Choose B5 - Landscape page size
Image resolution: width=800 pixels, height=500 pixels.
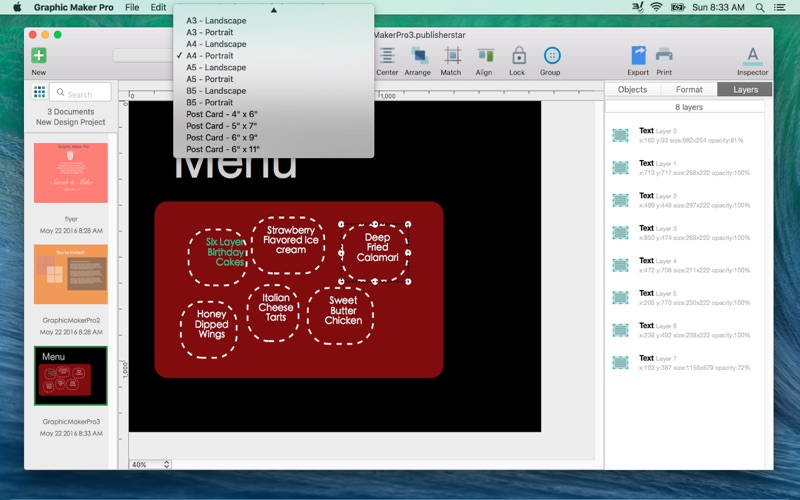[273, 91]
